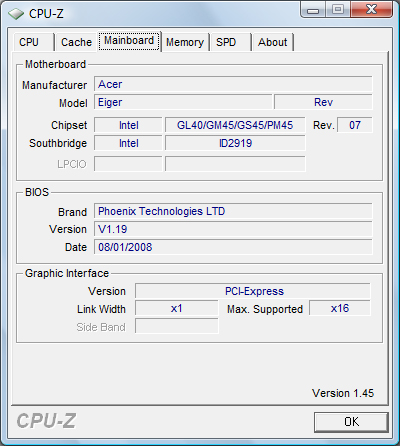
Task: Select the Manufacturer field showing Acer
Action: pos(233,84)
